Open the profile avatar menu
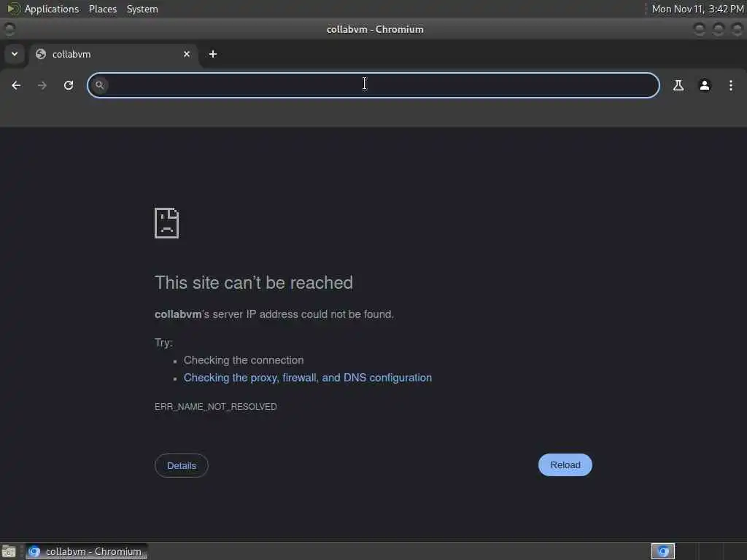Image resolution: width=747 pixels, height=560 pixels. (x=705, y=85)
